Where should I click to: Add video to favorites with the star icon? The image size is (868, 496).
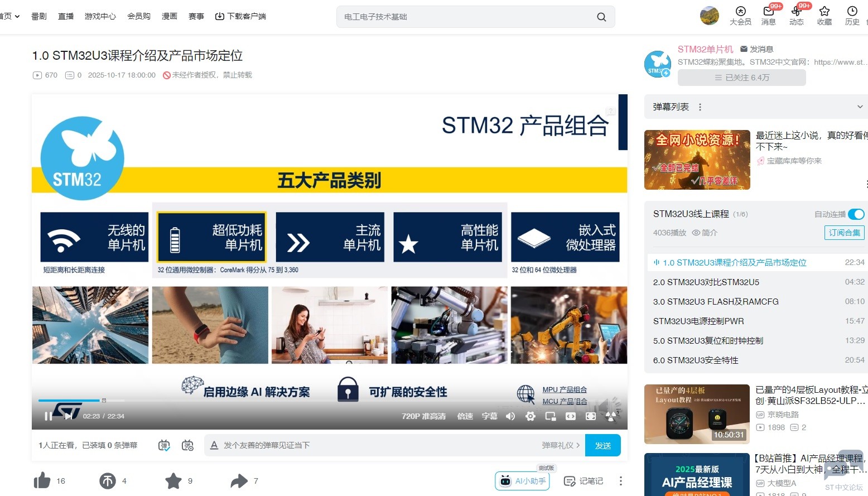173,481
